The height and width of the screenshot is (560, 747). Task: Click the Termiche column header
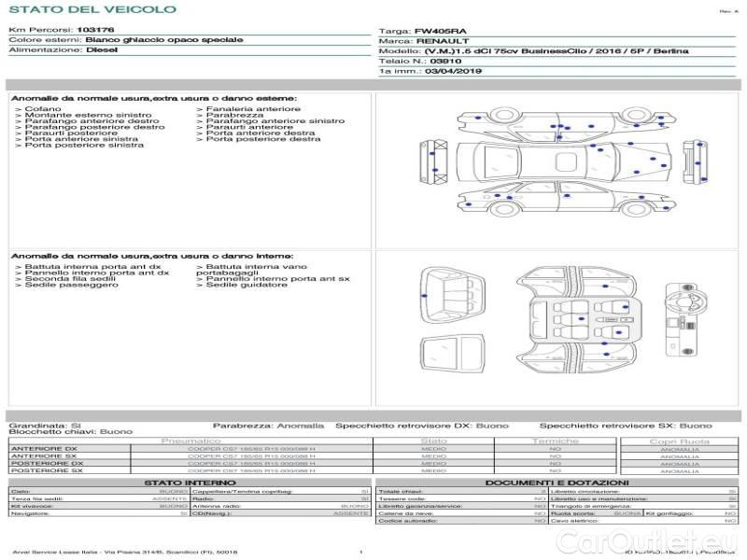(555, 441)
